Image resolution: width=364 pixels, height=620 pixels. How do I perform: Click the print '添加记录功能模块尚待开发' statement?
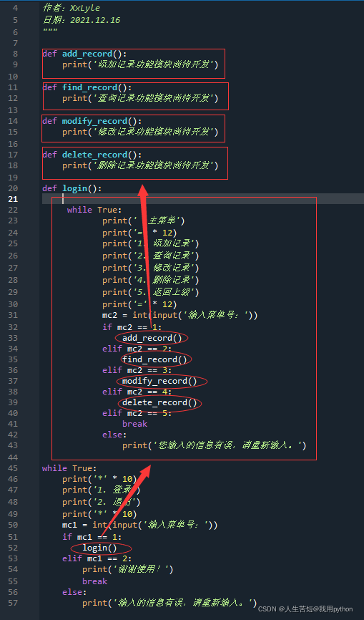(140, 64)
